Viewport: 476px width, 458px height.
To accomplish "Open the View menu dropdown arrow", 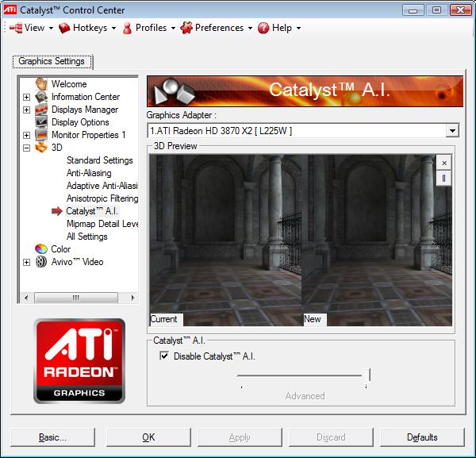I will [x=51, y=29].
